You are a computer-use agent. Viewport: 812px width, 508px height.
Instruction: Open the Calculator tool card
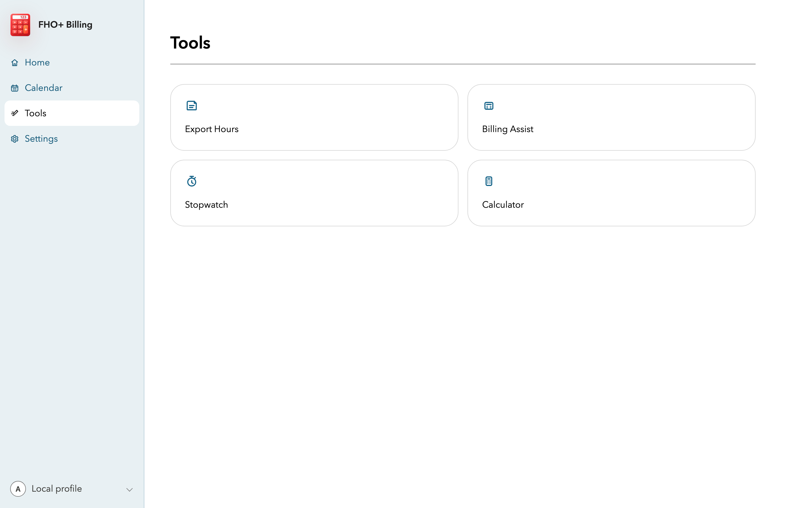pos(611,193)
